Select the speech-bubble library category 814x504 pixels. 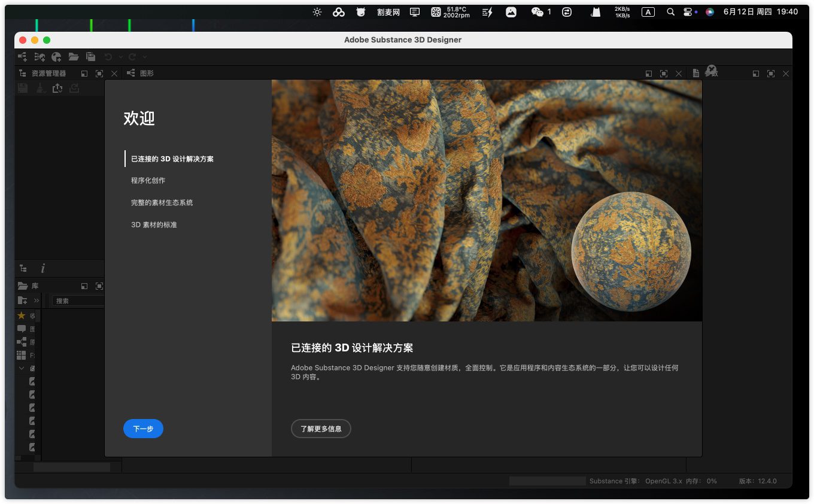pos(22,329)
